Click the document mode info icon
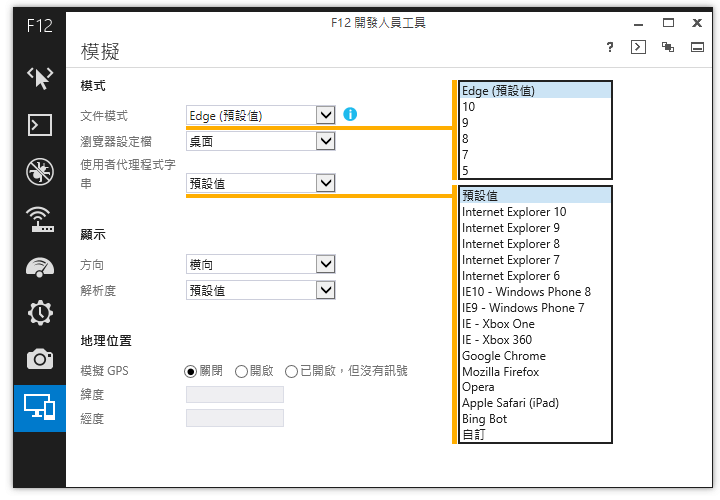Screen dimensions: 720x500 point(350,114)
